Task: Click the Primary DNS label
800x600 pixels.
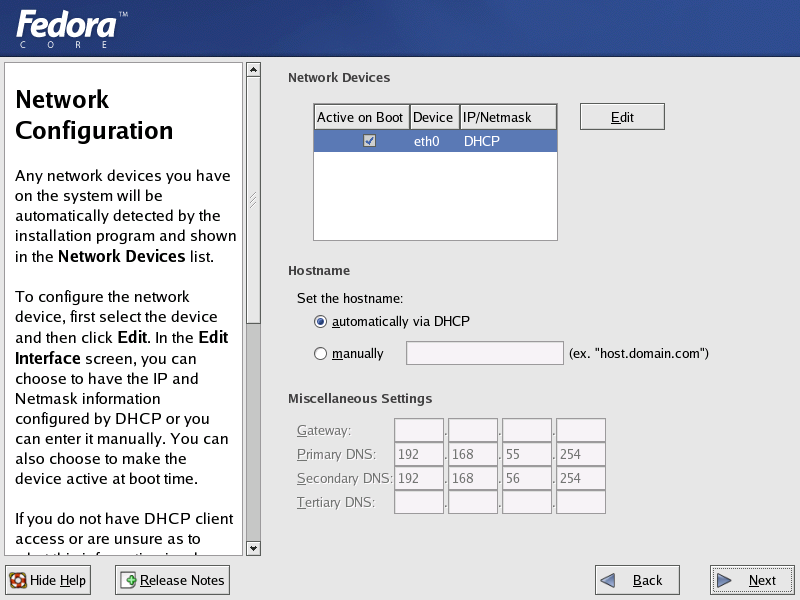Action: click(336, 454)
